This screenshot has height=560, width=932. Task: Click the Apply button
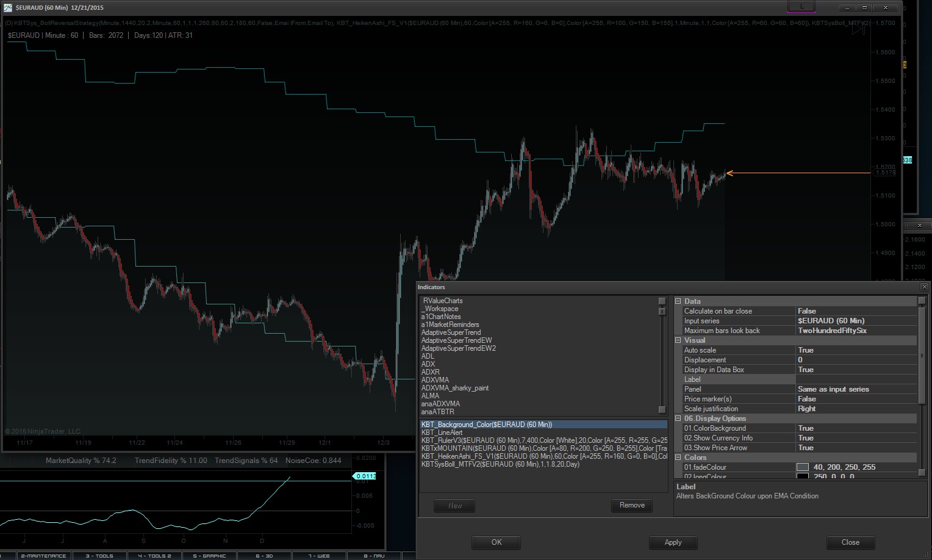pos(673,542)
